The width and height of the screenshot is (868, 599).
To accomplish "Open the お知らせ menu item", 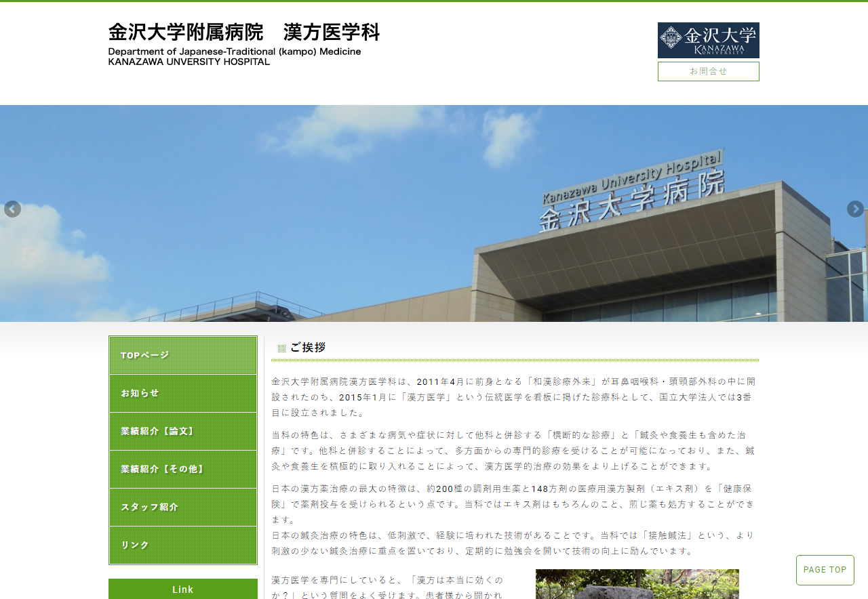I will pos(183,394).
